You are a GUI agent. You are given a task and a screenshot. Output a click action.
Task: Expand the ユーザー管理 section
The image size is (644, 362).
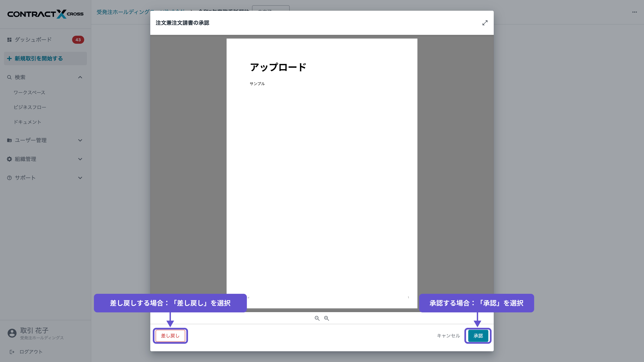(x=80, y=140)
